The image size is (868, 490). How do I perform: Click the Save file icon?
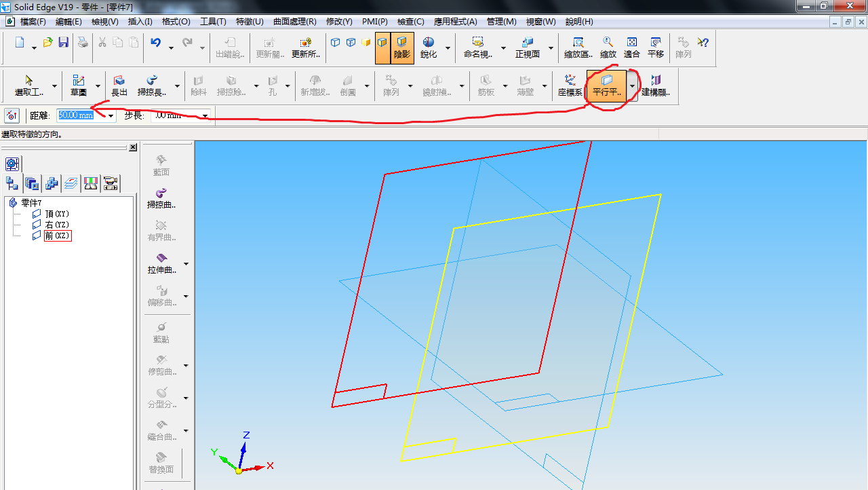[63, 43]
